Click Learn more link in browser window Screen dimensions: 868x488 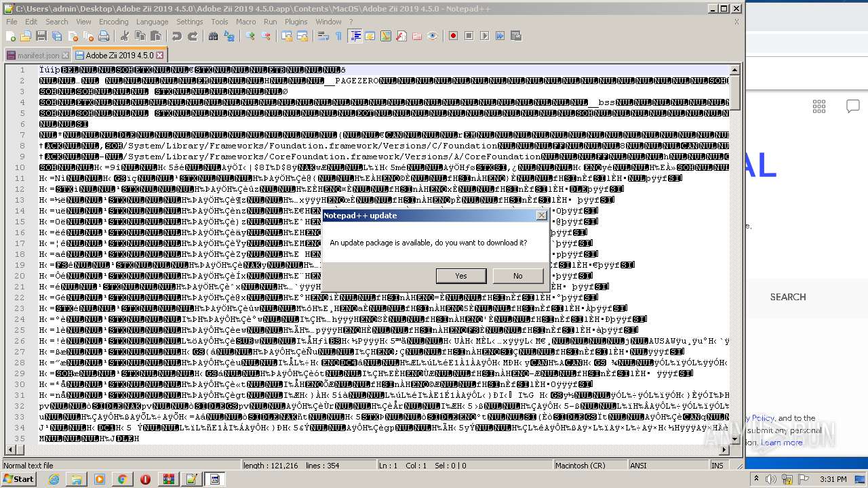click(781, 443)
